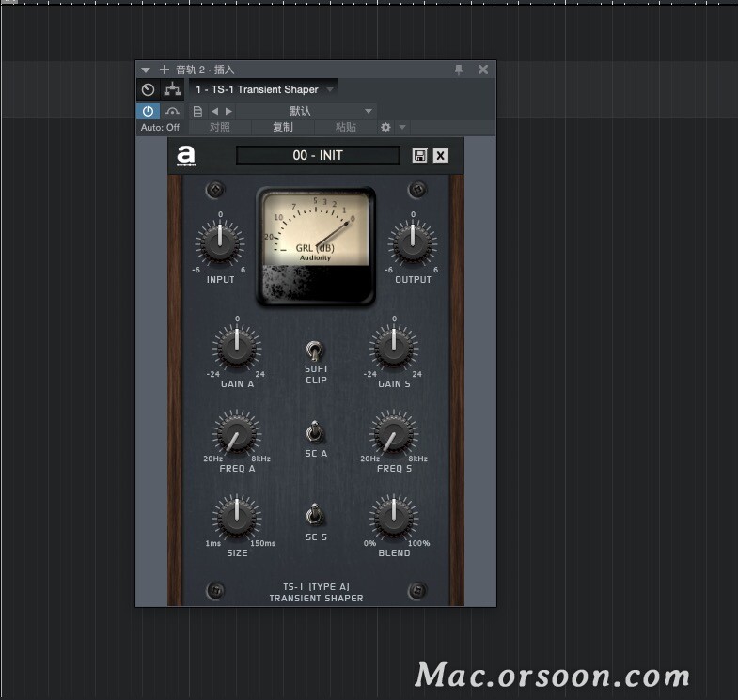Click the FREQ S knob

click(394, 434)
